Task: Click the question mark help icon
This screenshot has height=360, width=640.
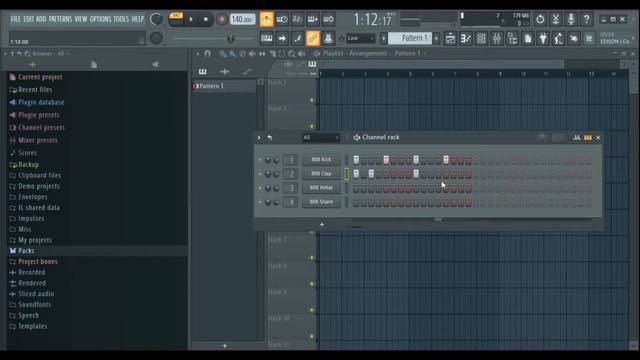Action: 587,19
